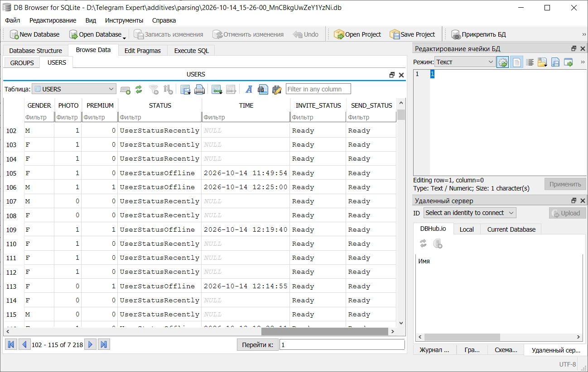Switch to the Execute SQL tab

click(x=192, y=51)
